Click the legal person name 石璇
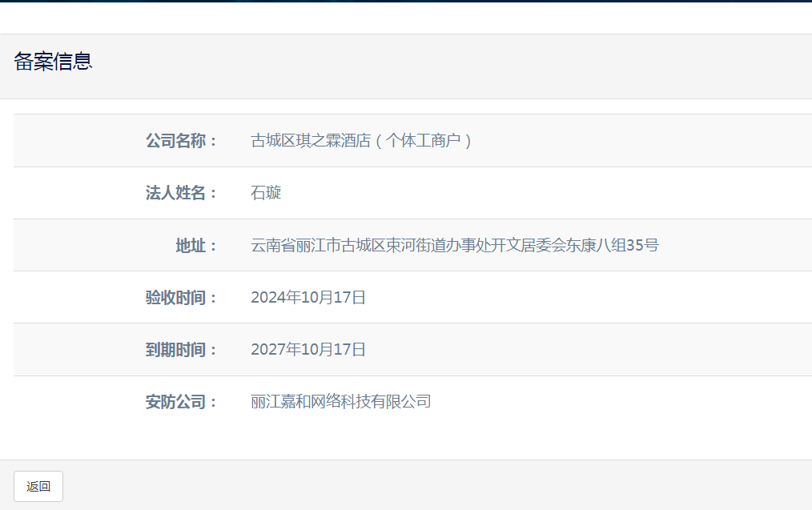 pos(266,193)
